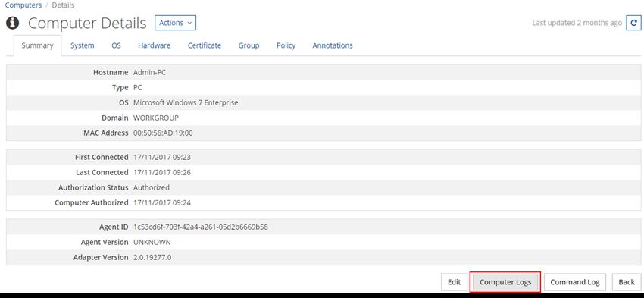This screenshot has width=644, height=298.
Task: Click Computer Authorized date 17/11/2017 09:24
Action: [162, 202]
